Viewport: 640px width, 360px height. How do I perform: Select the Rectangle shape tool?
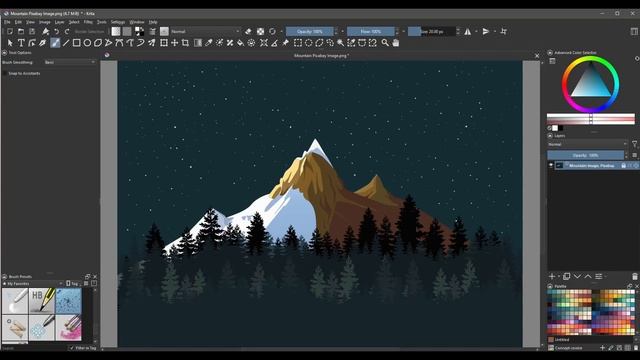(x=76, y=43)
